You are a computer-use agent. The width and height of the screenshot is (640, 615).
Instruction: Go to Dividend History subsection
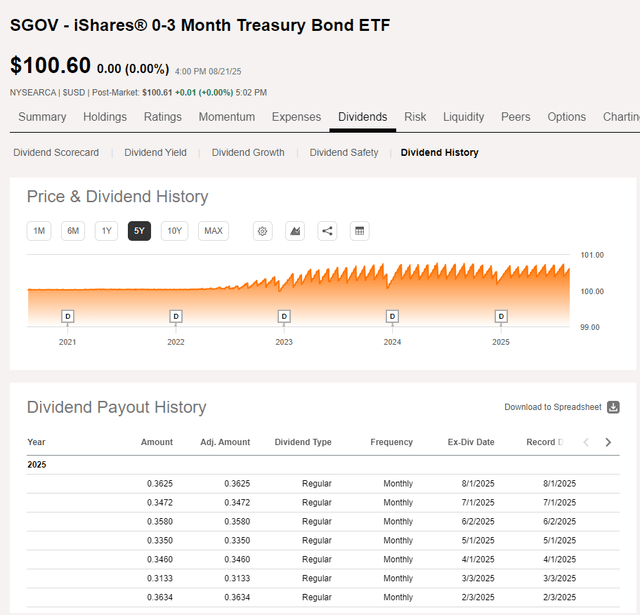pyautogui.click(x=439, y=152)
